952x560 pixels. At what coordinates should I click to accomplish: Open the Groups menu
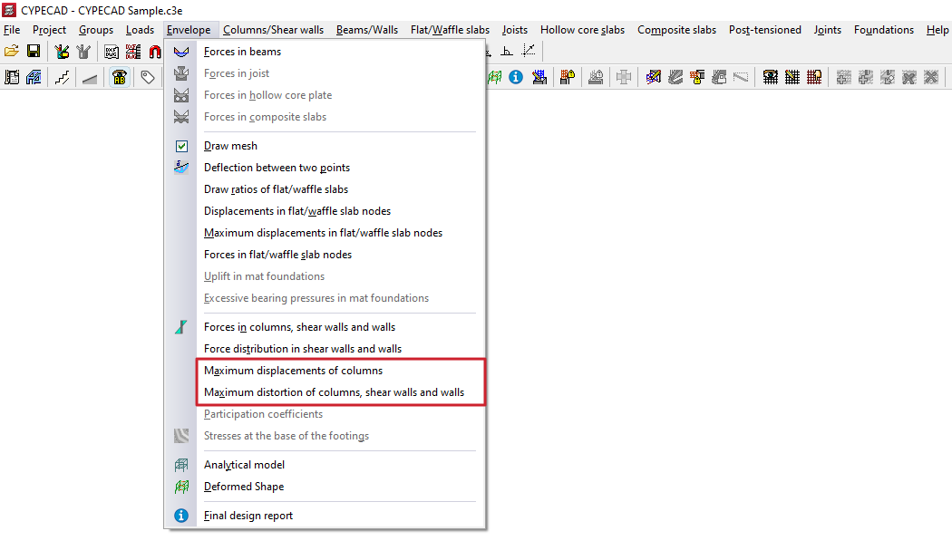click(x=96, y=30)
